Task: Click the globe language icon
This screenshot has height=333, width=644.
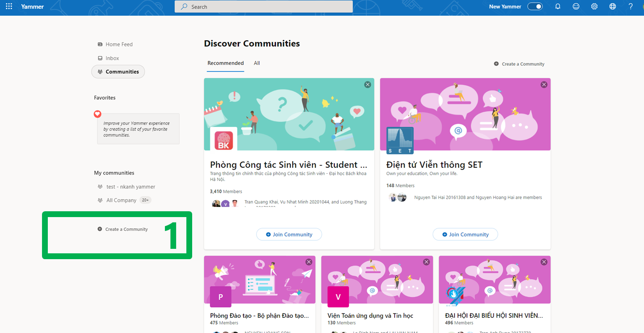Action: pyautogui.click(x=613, y=7)
